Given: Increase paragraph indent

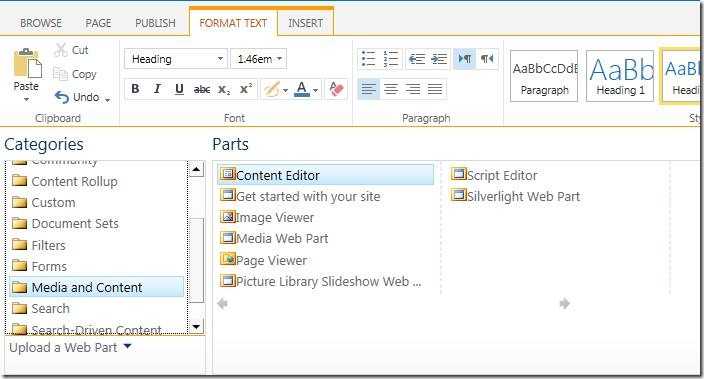Looking at the screenshot, I should click(x=439, y=59).
